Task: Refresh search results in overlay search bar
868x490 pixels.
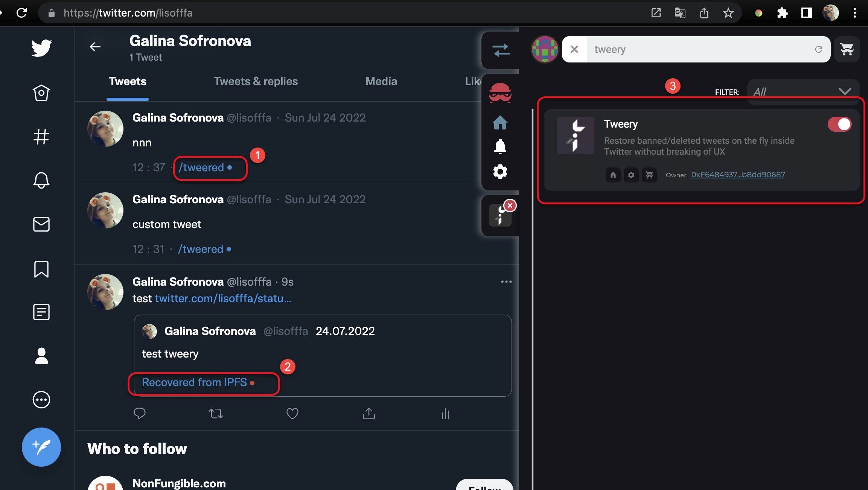Action: tap(819, 49)
